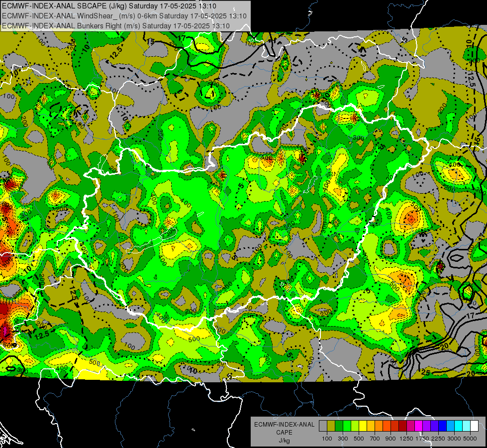The height and width of the screenshot is (448, 487).
Task: Click the legend tick label 5000
Action: pos(470,439)
